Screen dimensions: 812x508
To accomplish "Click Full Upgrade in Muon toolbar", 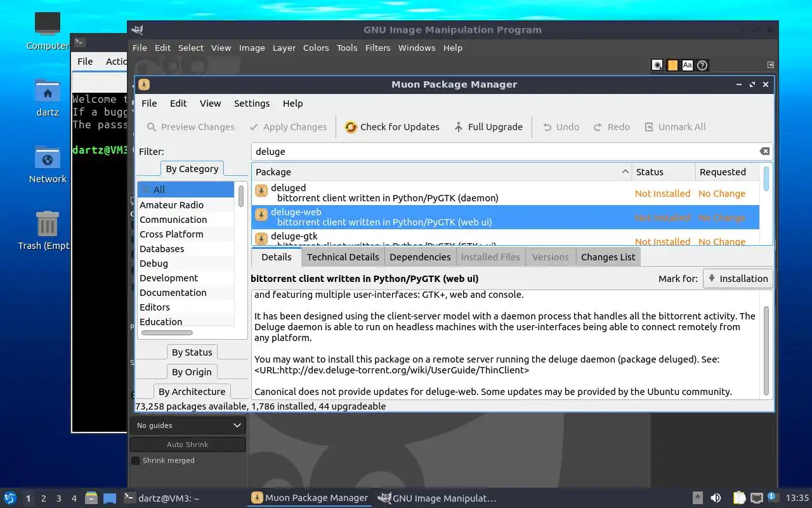I will point(488,127).
